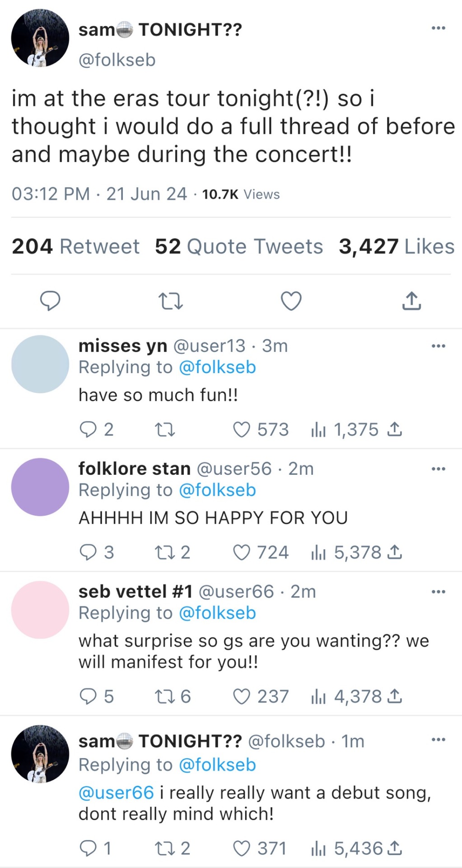
Task: View analytics on the debut song reply
Action: click(318, 849)
